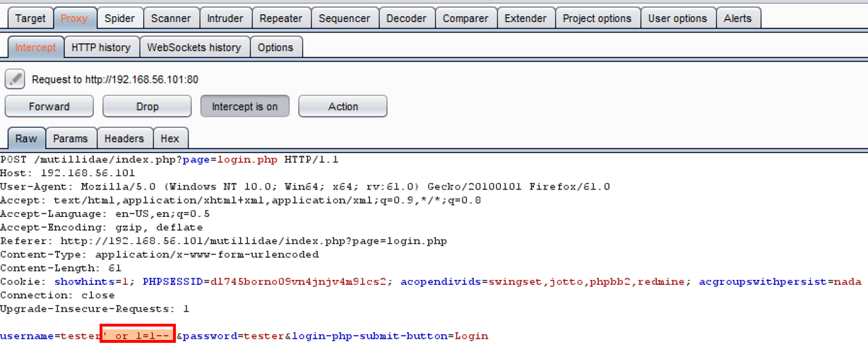The height and width of the screenshot is (352, 868).
Task: Switch to the Target tab
Action: (x=30, y=18)
